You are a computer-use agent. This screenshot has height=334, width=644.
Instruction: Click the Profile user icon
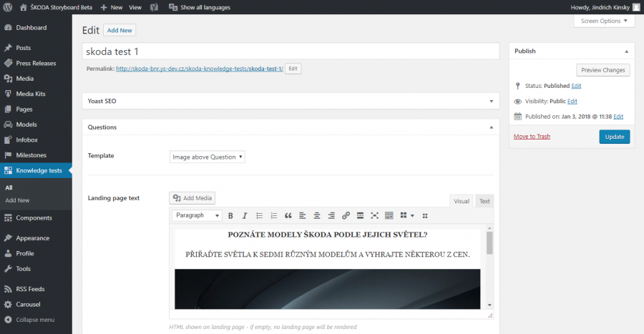pos(8,253)
